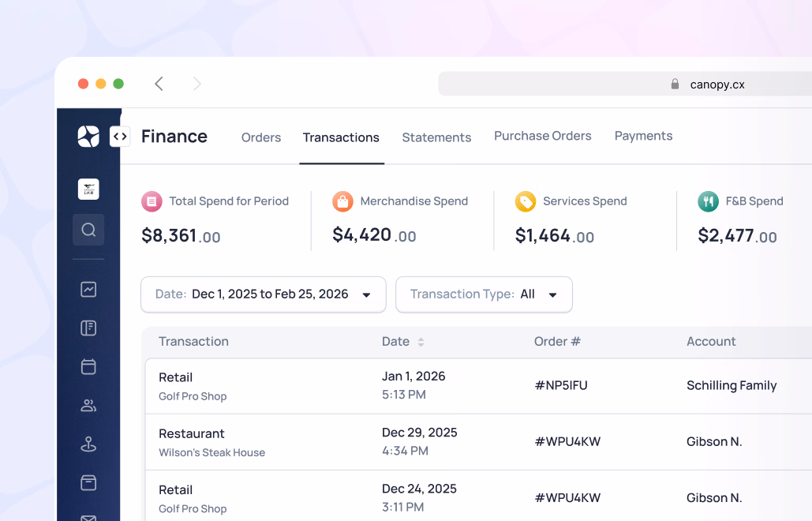Screen dimensions: 812x521
Task: Open the Date range dropdown
Action: [264, 294]
